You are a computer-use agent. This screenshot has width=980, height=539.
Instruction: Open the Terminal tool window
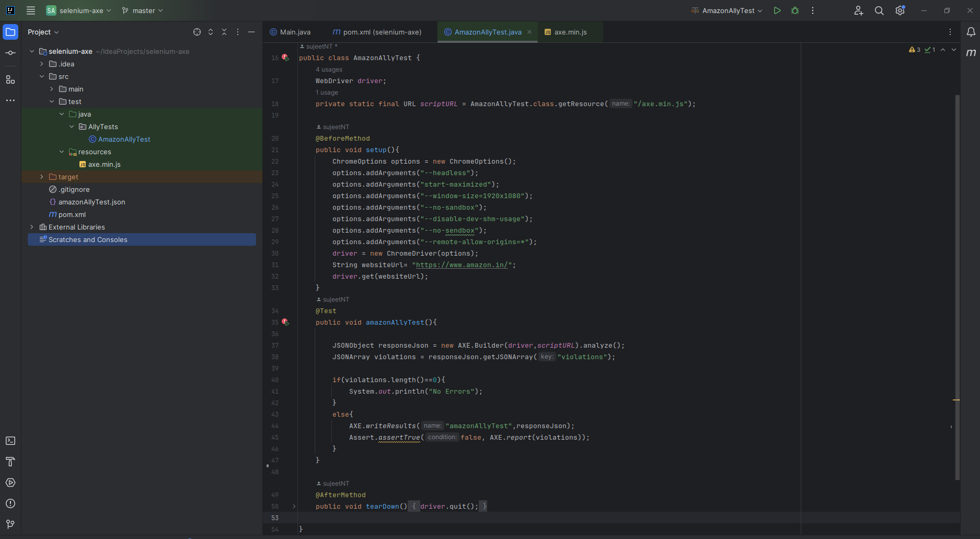click(10, 441)
